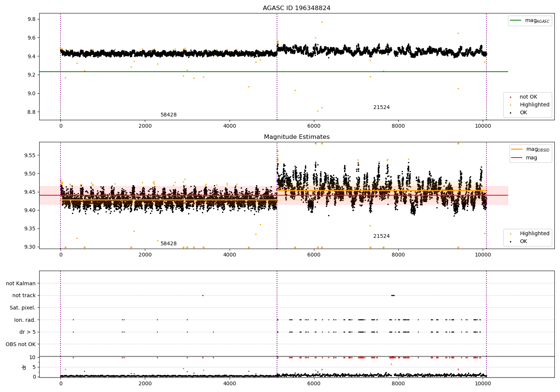Click the 9.30 tick on middle y-axis
Image resolution: width=560 pixels, height=392 pixels.
(x=30, y=247)
